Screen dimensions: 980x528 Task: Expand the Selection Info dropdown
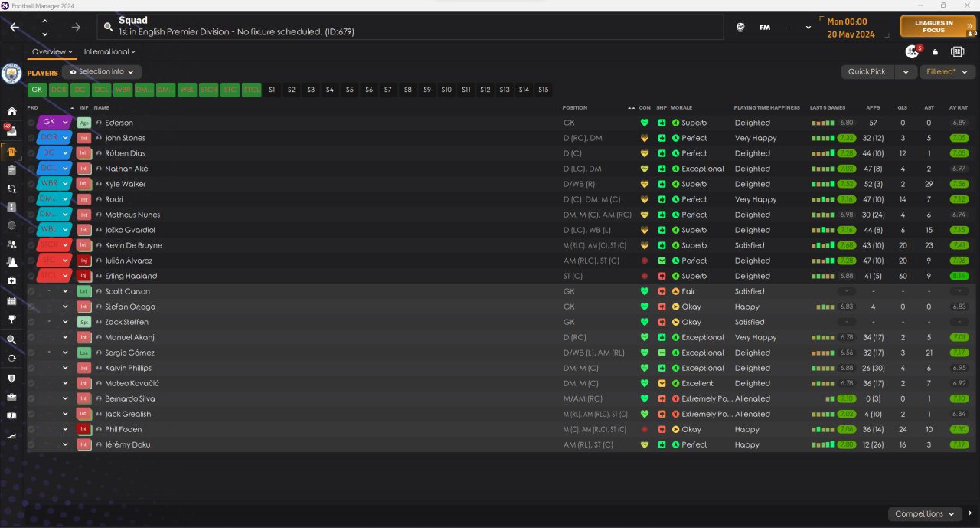(102, 71)
